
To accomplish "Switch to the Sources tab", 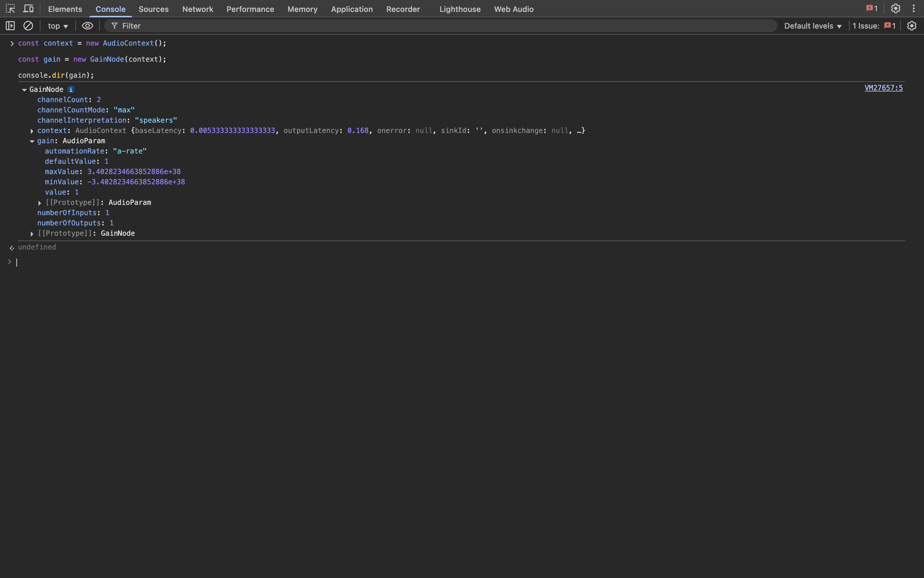I will pyautogui.click(x=153, y=9).
